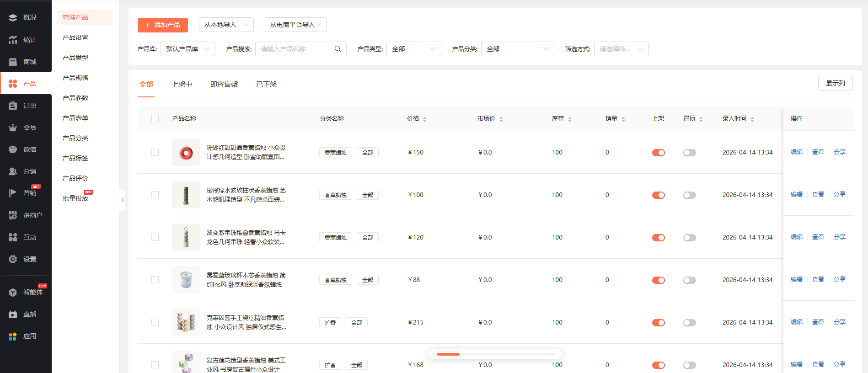The height and width of the screenshot is (373, 868).
Task: Click the 添加产品 button
Action: (162, 25)
